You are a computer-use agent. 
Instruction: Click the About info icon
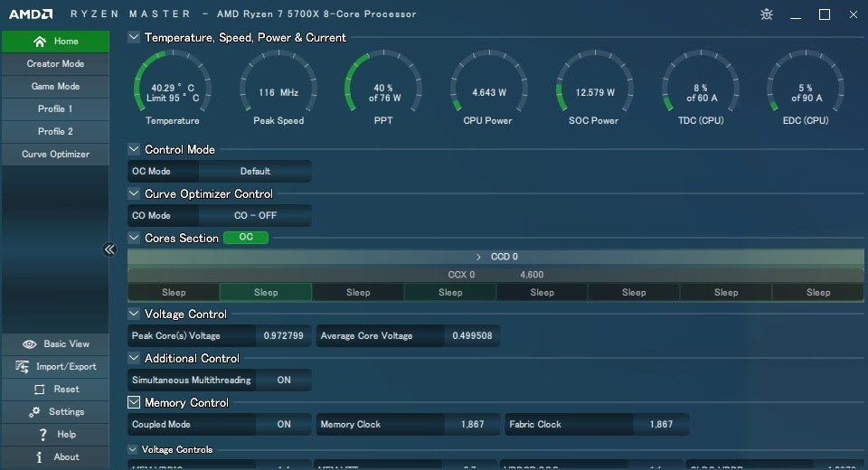pyautogui.click(x=39, y=457)
